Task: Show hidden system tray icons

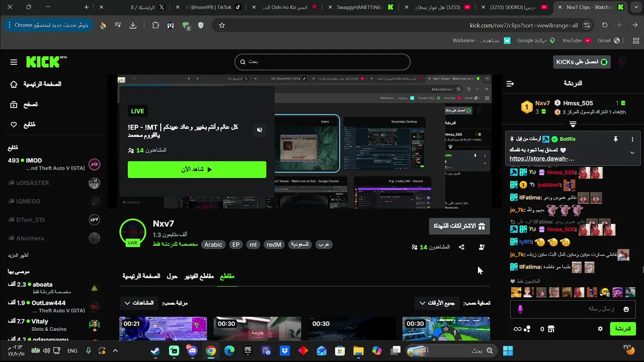Action: pos(115,351)
